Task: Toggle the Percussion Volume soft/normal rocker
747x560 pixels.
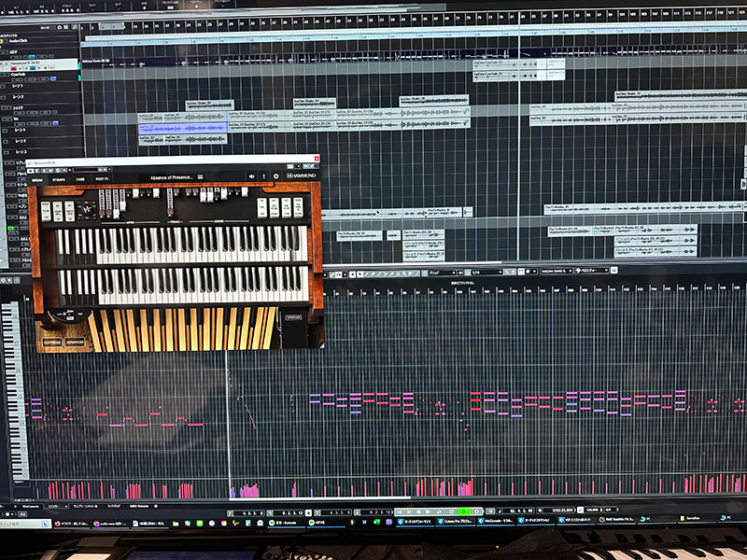Action: coord(274,207)
